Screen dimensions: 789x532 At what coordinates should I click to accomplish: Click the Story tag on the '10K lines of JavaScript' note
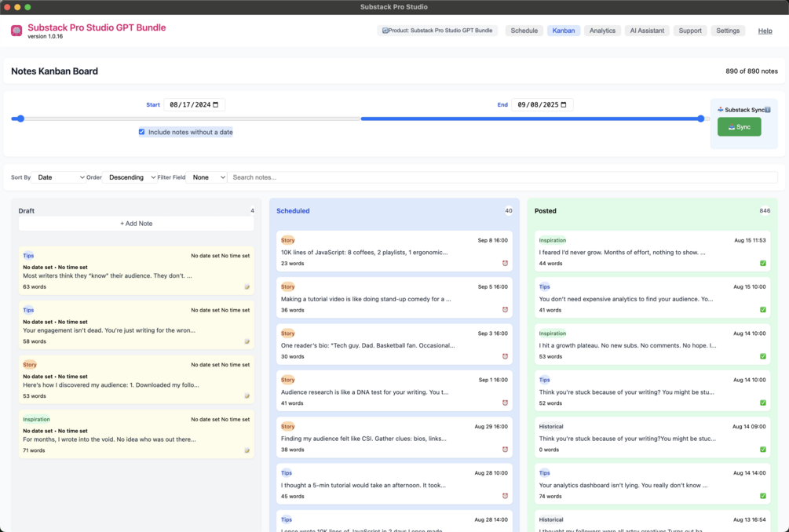(x=288, y=240)
